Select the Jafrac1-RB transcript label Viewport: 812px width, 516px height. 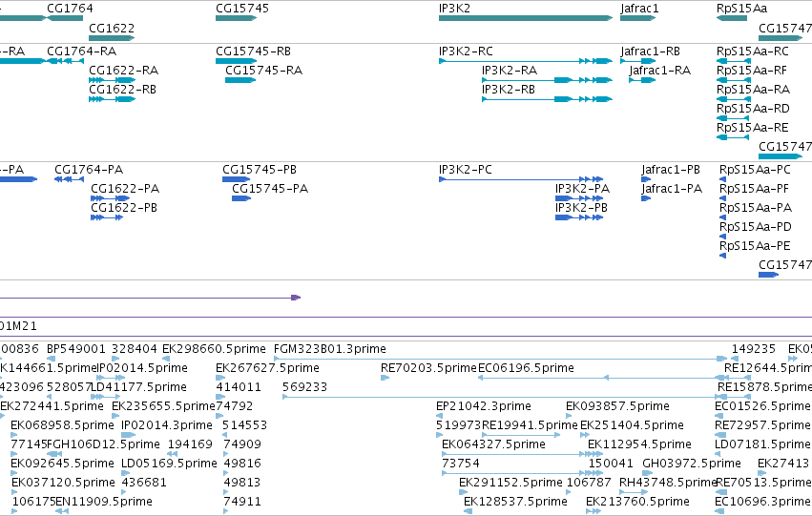pyautogui.click(x=651, y=52)
